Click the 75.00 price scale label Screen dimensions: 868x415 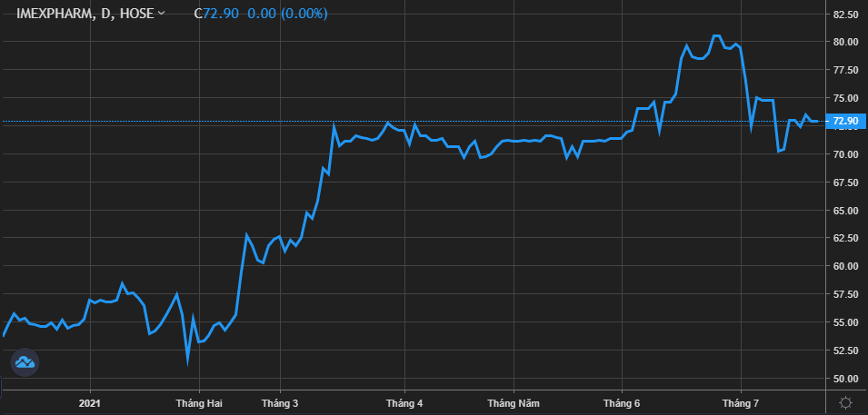[846, 98]
